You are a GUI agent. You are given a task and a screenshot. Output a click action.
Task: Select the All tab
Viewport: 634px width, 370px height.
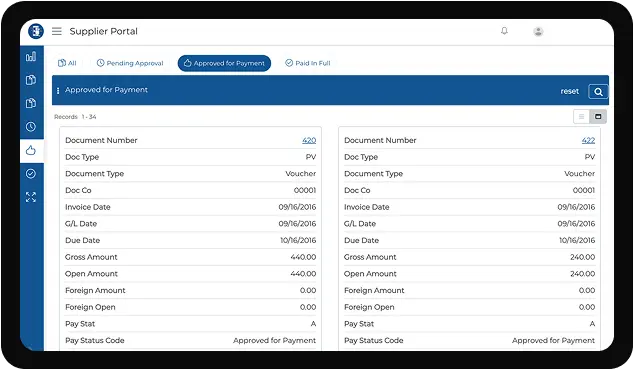[67, 63]
